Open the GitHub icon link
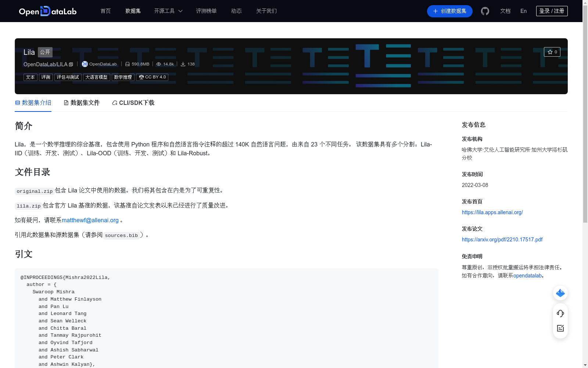 [x=485, y=11]
